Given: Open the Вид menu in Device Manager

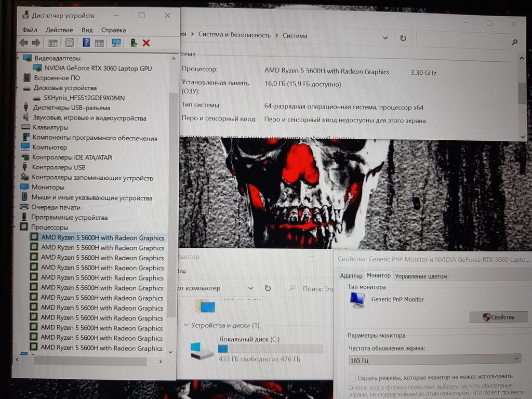Looking at the screenshot, I should point(87,30).
